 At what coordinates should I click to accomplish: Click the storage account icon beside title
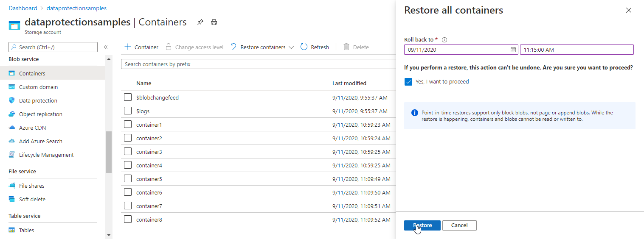(x=14, y=26)
